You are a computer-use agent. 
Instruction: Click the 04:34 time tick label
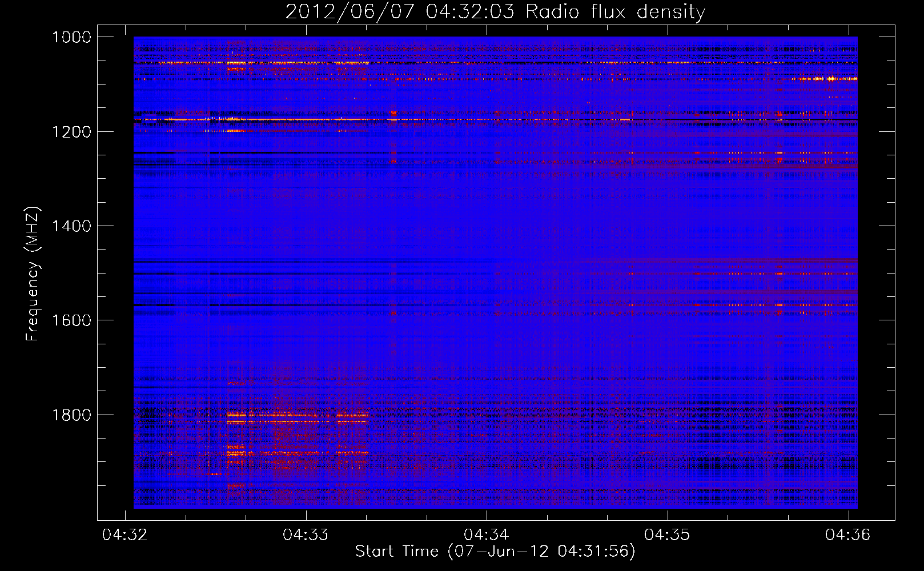486,534
